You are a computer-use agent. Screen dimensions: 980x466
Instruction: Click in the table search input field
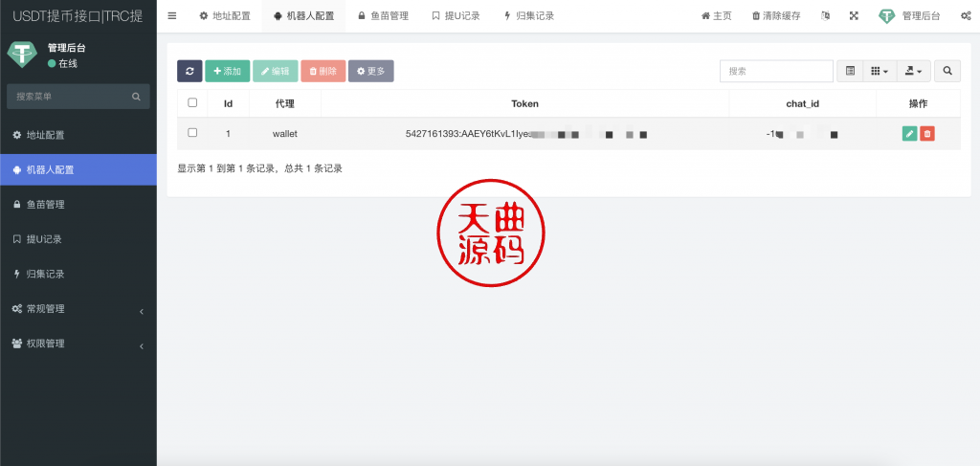(776, 71)
